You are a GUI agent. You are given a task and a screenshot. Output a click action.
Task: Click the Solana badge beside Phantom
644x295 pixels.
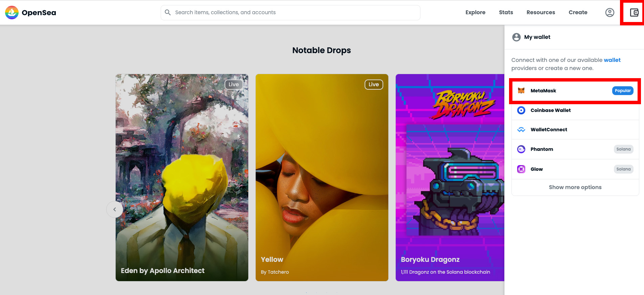coord(623,149)
